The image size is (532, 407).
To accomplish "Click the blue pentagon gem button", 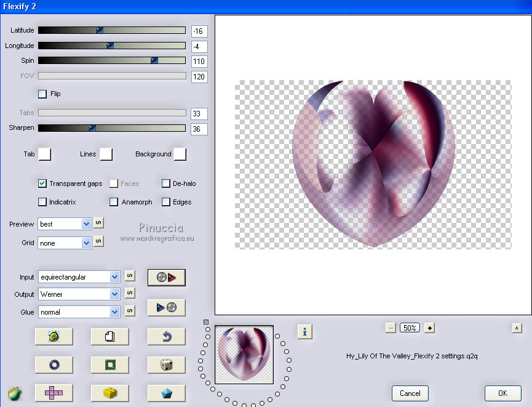I will pyautogui.click(x=166, y=393).
